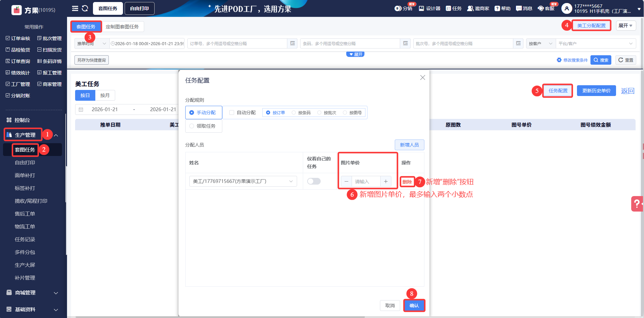Increase 图片单价 with the plus button
This screenshot has height=318, width=644.
pos(386,182)
